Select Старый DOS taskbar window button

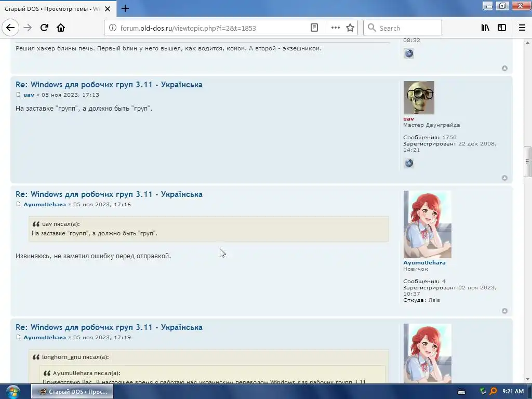[72, 392]
